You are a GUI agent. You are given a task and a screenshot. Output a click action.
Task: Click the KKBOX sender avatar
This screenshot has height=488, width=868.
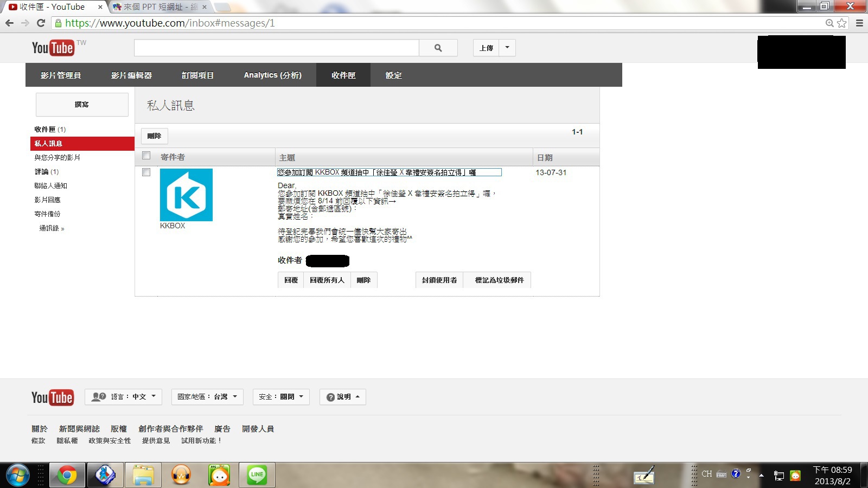coord(186,195)
